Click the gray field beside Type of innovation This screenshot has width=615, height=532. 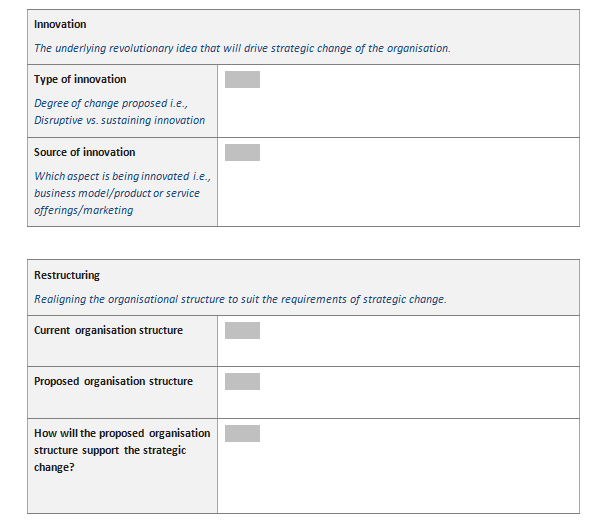point(242,80)
